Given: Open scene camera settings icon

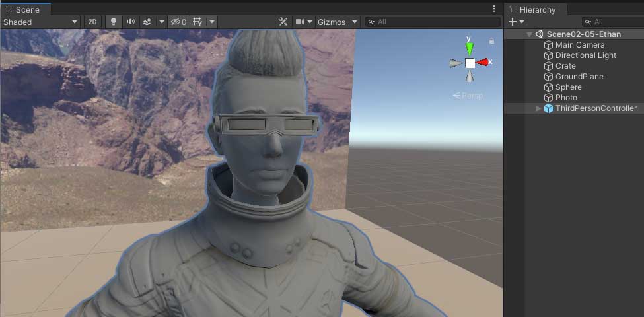Looking at the screenshot, I should [301, 22].
